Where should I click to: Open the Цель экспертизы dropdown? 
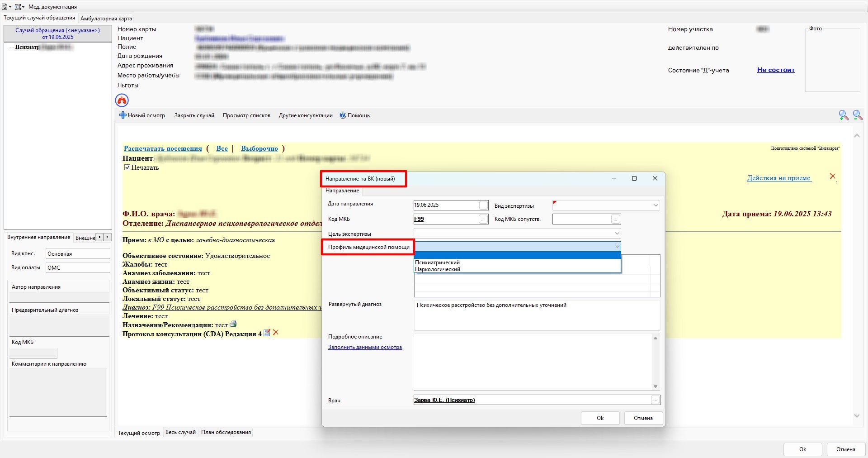click(617, 234)
